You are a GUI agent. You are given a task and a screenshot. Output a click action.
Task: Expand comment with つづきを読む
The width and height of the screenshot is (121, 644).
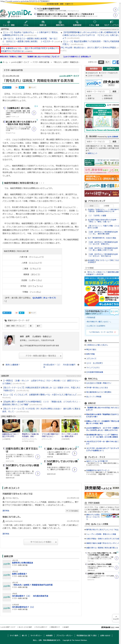[x=72, y=511]
